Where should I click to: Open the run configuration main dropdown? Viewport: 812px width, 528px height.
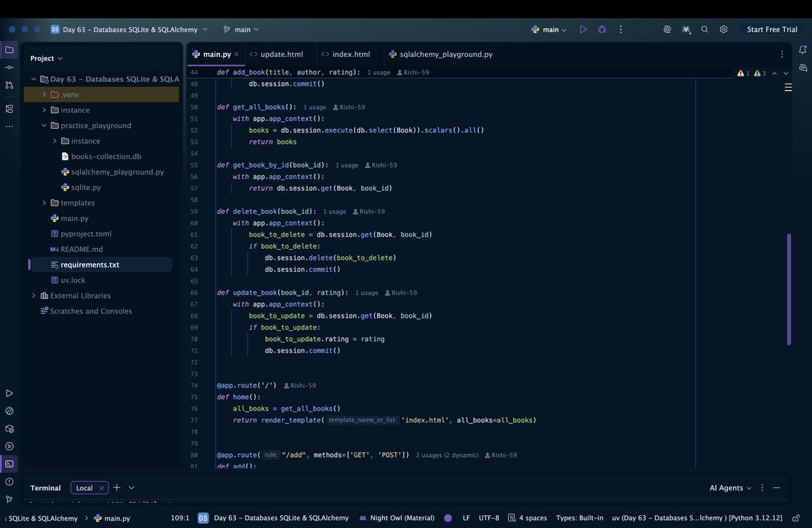tap(549, 30)
